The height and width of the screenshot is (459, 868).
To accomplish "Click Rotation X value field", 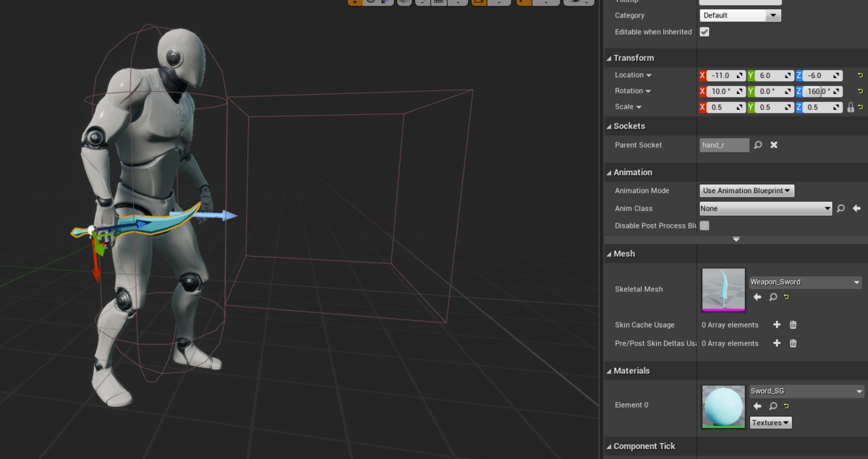I will pos(726,91).
